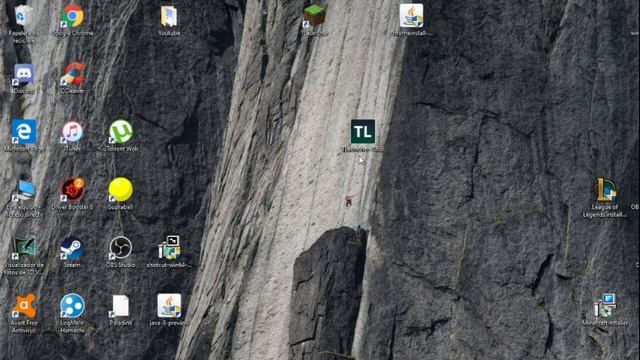Image resolution: width=640 pixels, height=360 pixels.
Task: Select the Paladins blank file shortcut
Action: coord(120,306)
